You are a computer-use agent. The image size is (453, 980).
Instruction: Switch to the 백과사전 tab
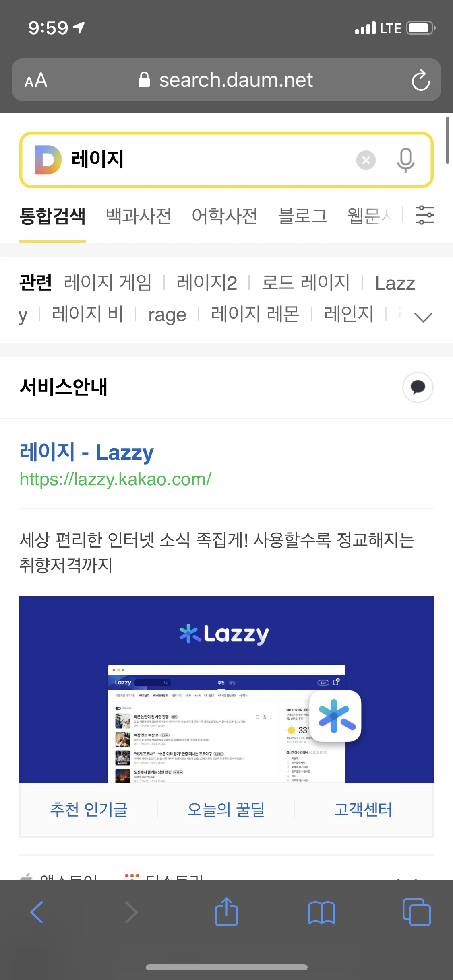(x=139, y=216)
